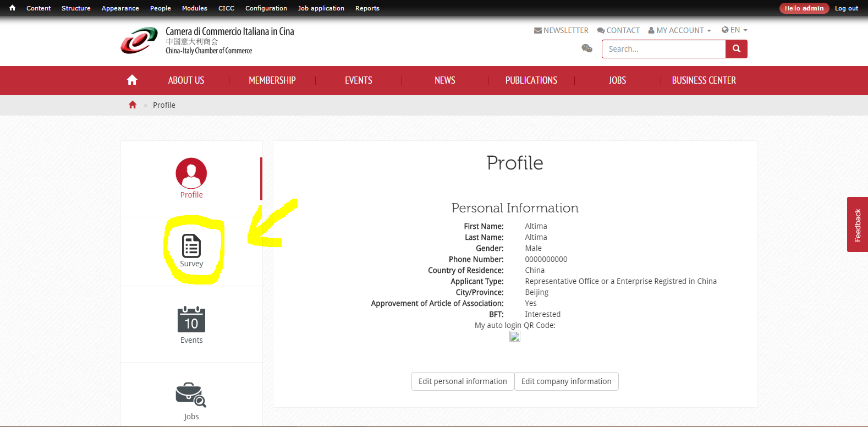Click the admin toolbar home icon
The width and height of the screenshot is (868, 427).
[x=12, y=8]
